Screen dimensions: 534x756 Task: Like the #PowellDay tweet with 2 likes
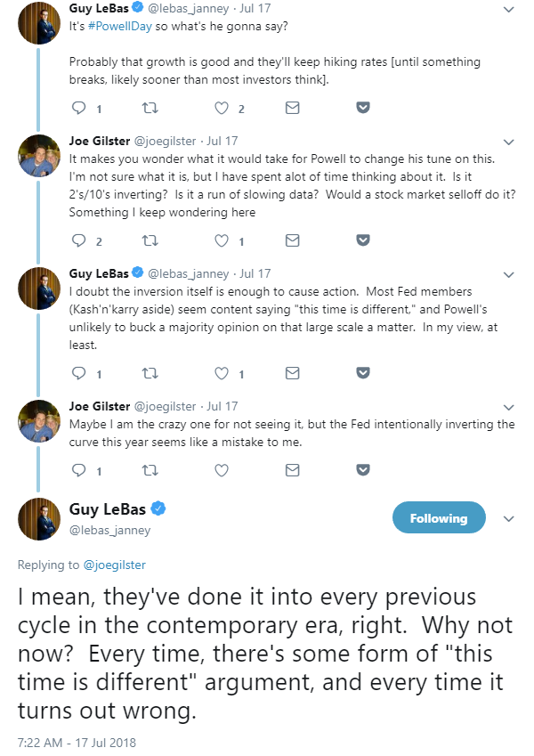click(x=222, y=109)
